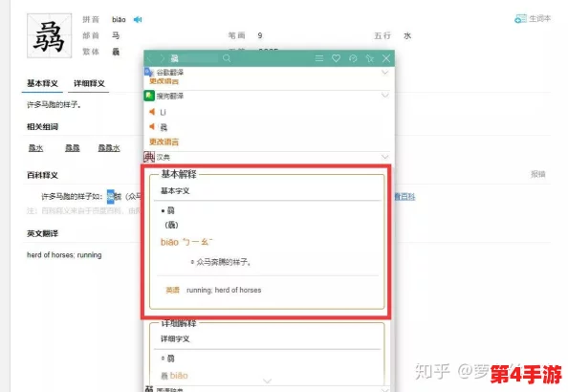Viewport: 568px width, 392px height.
Task: Click 更改语言 under 搜狗翻译
Action: pos(164,142)
